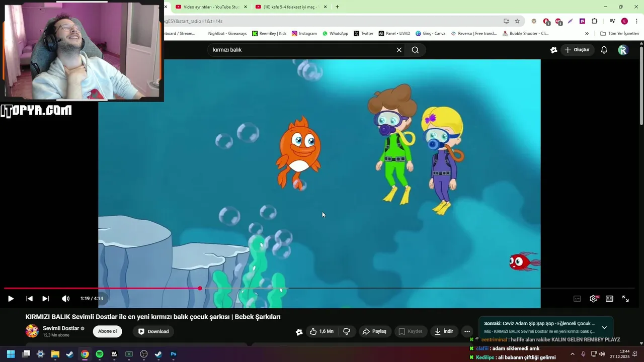Dislike the video with thumbs down
This screenshot has width=644, height=362.
(347, 331)
